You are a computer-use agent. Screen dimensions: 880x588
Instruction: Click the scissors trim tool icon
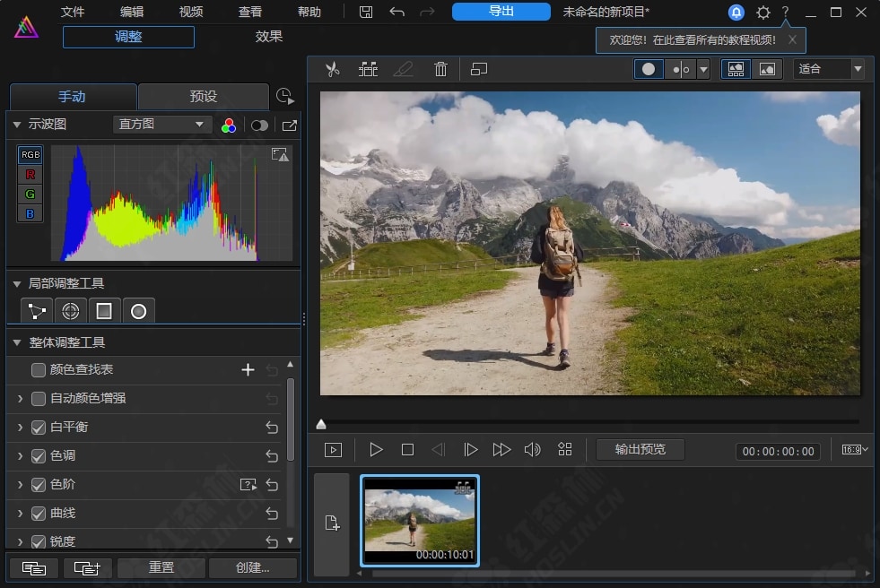[x=333, y=69]
